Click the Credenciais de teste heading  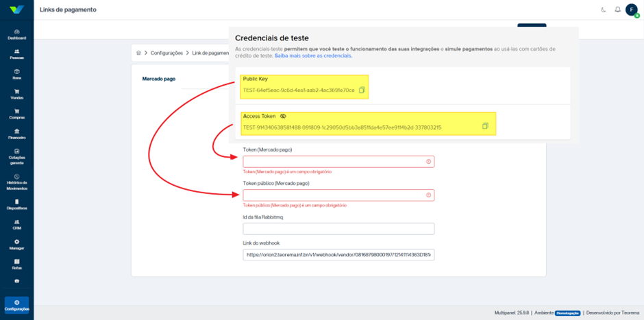[272, 38]
